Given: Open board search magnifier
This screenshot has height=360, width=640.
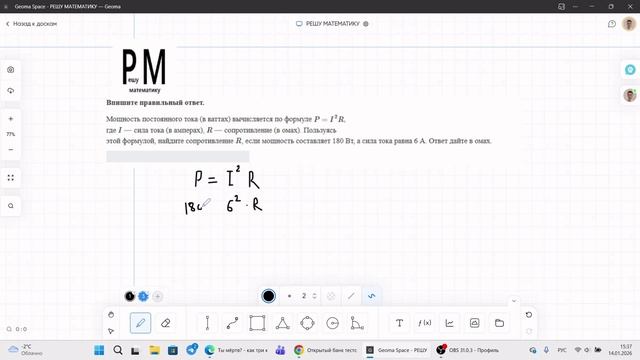Looking at the screenshot, I should (11, 206).
